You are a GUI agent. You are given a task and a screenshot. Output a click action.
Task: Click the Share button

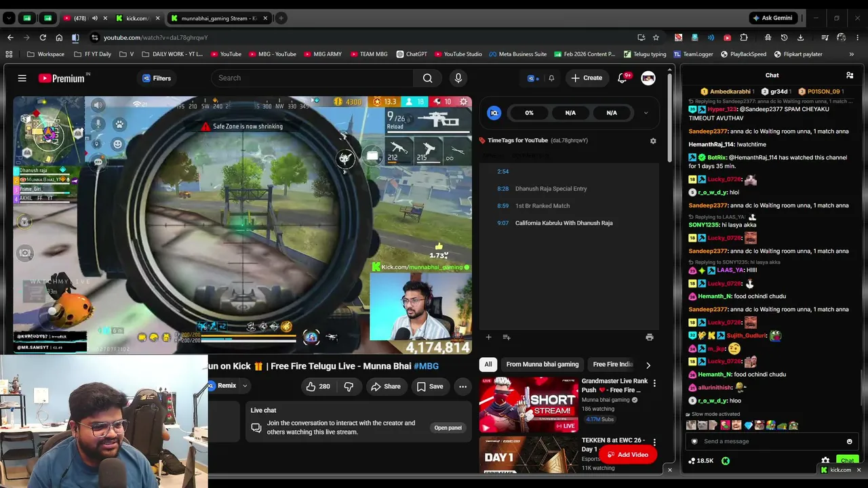[385, 386]
